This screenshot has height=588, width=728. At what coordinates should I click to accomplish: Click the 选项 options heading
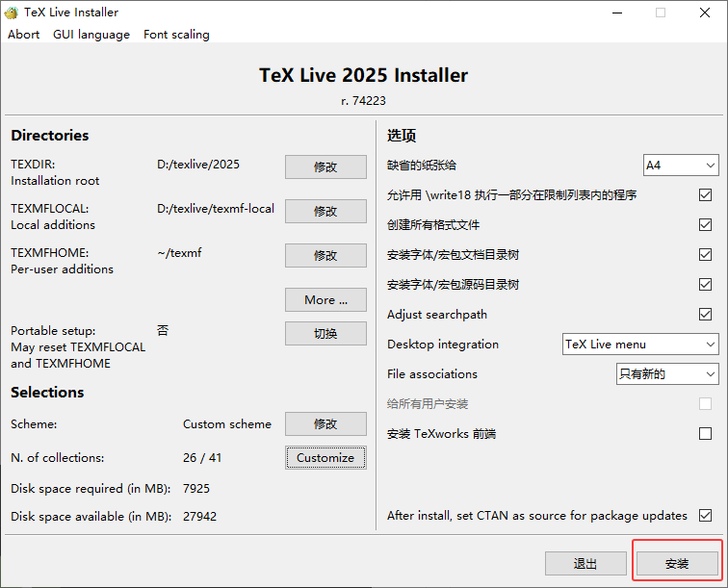402,135
